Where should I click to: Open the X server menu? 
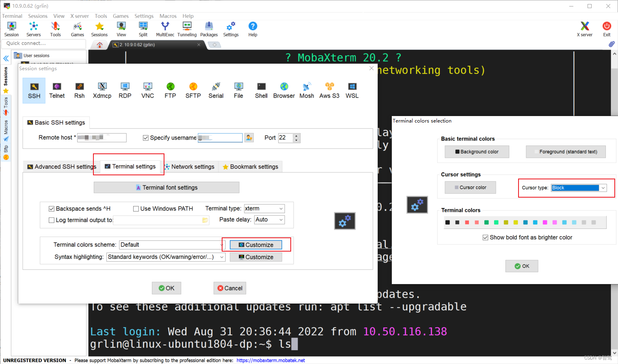tap(80, 16)
